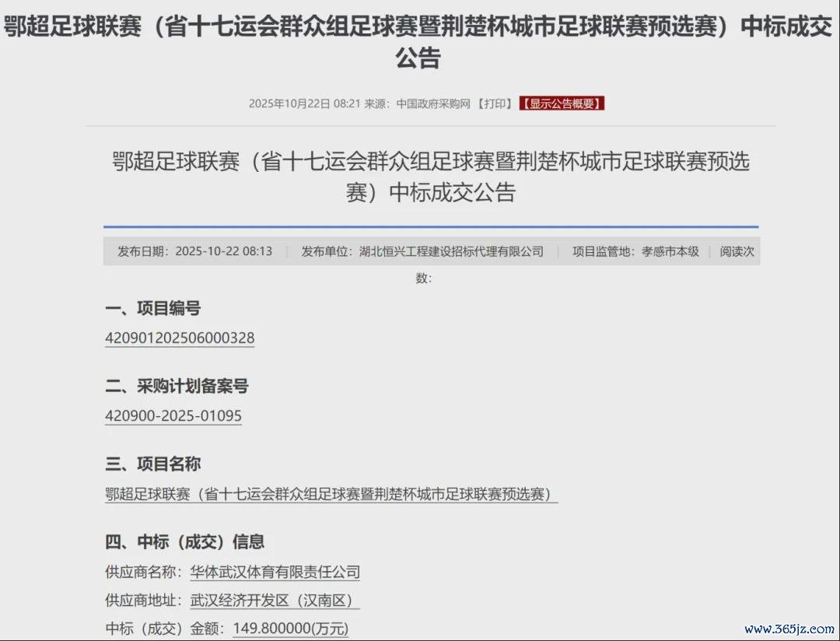Click 项目监管地 孝感市本级 text
Viewport: 840px width, 641px height.
click(x=635, y=251)
